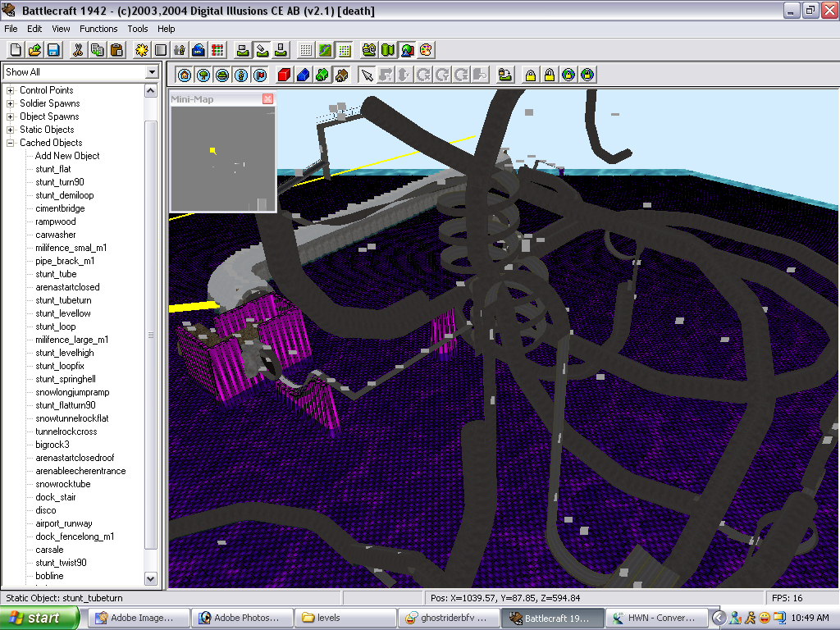Click the blue wave water icon
This screenshot has height=630, width=840.
199,50
